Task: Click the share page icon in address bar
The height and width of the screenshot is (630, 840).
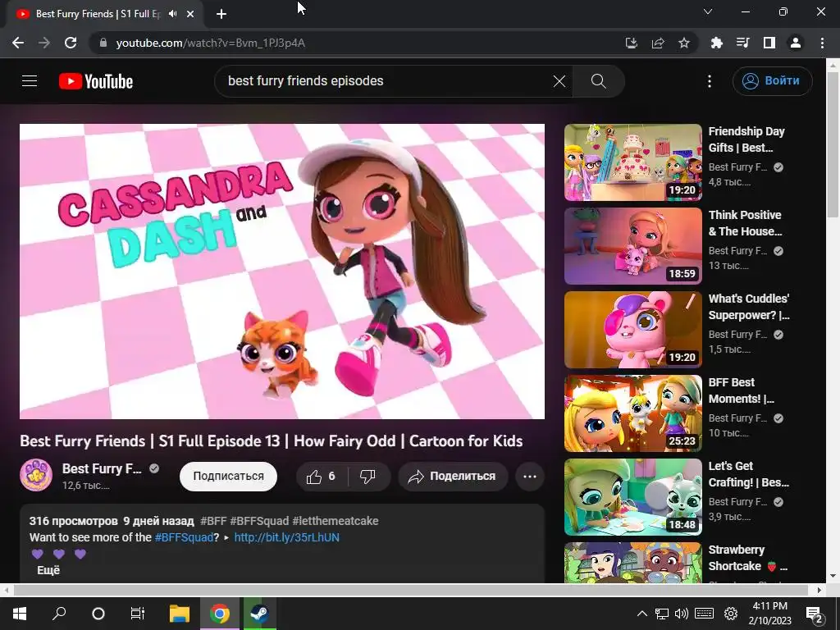Action: click(x=658, y=43)
